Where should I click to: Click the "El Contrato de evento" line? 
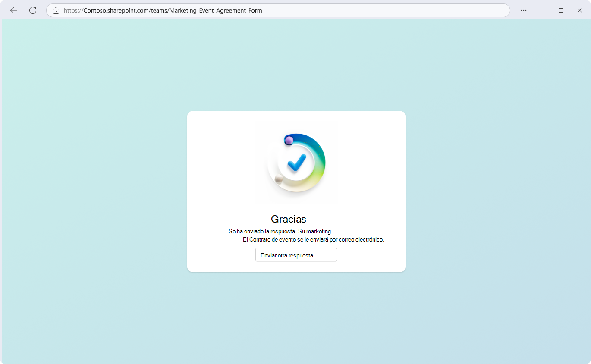tap(313, 239)
